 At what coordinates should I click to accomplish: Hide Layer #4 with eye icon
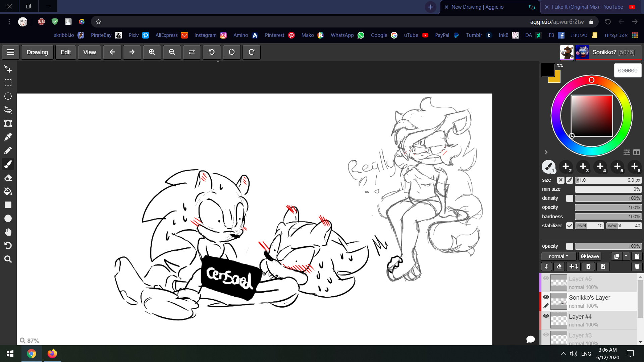[546, 316]
